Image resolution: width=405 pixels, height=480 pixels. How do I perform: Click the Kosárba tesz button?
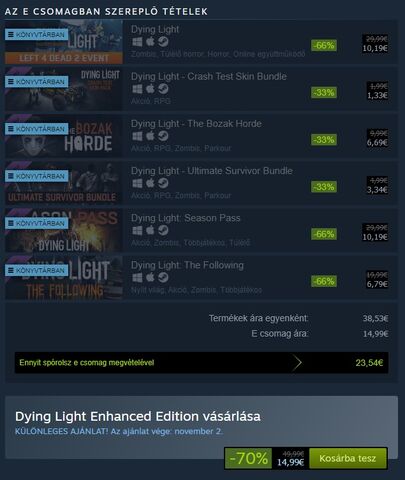[348, 458]
